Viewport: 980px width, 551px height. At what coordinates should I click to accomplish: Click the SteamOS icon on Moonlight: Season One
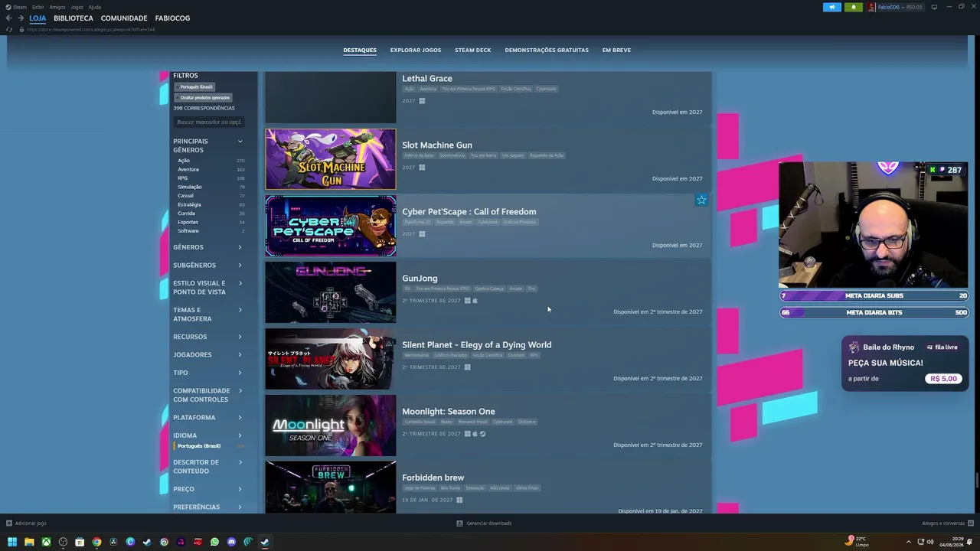[482, 434]
